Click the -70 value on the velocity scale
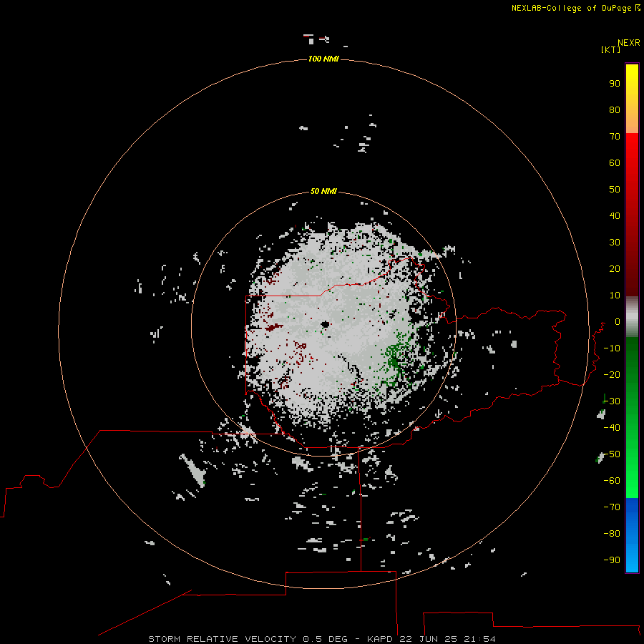The height and width of the screenshot is (644, 644). click(612, 507)
